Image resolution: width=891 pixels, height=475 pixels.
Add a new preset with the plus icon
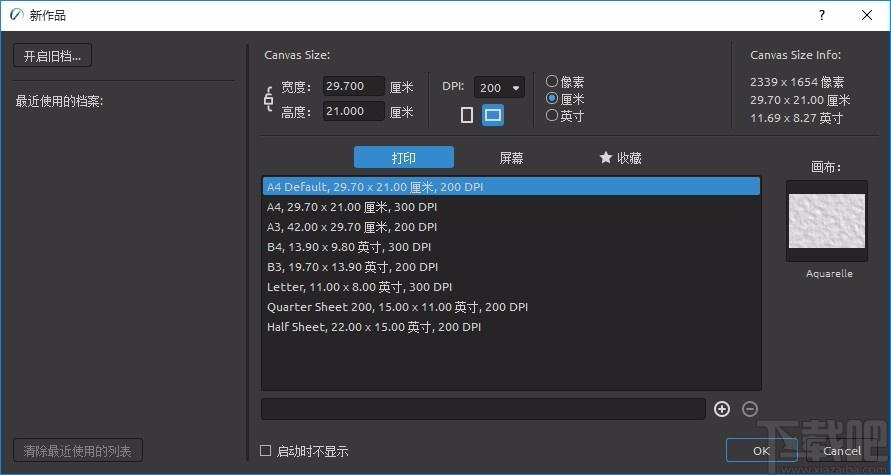point(722,409)
